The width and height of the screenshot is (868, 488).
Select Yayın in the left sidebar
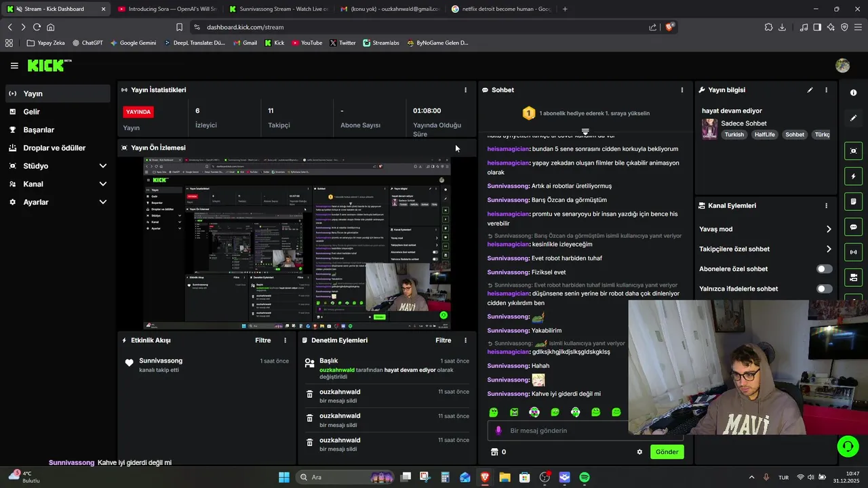click(57, 94)
